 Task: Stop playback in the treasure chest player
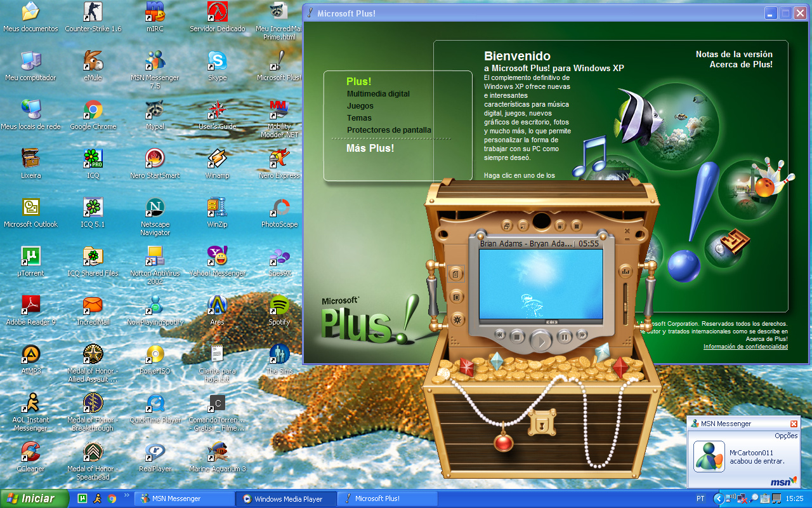click(517, 336)
